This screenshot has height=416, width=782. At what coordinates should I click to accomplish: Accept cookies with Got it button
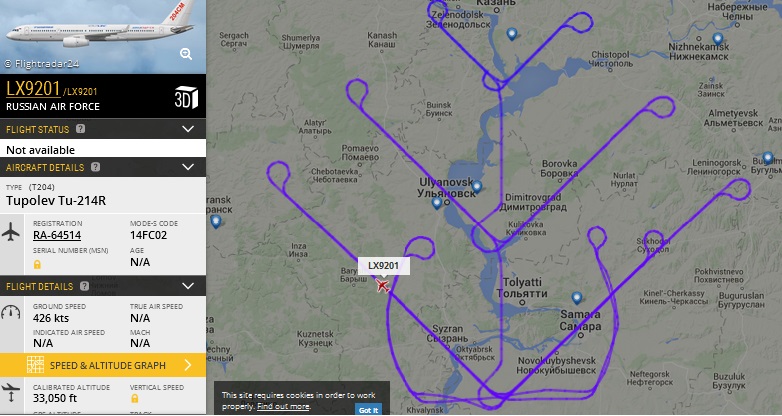[x=369, y=410]
